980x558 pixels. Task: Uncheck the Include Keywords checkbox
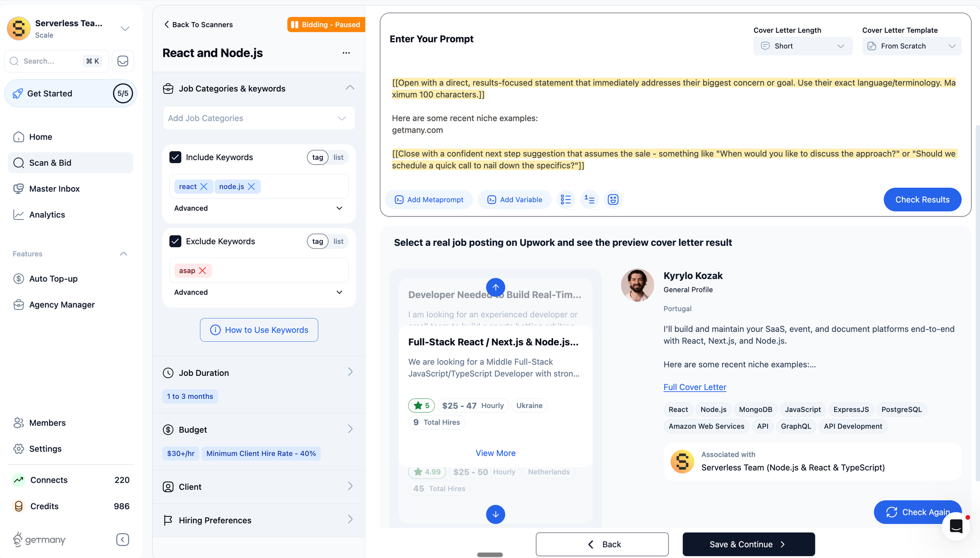175,157
